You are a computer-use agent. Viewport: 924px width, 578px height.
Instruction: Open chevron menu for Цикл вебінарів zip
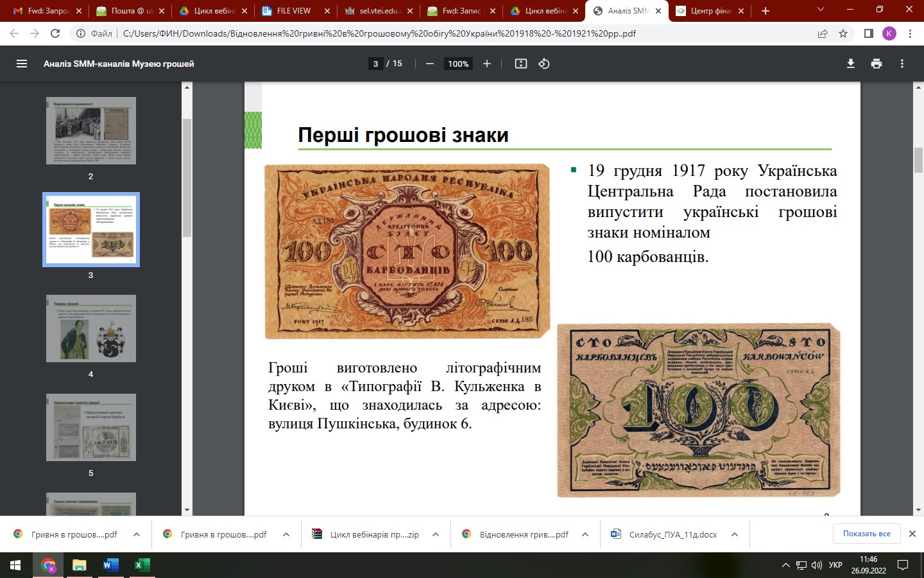pos(436,534)
